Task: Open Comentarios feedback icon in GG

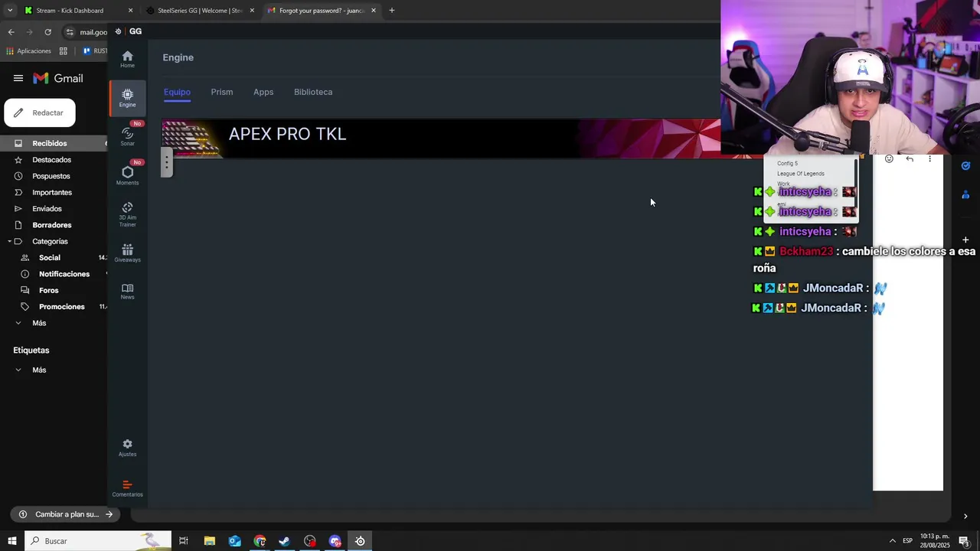Action: pos(127,488)
